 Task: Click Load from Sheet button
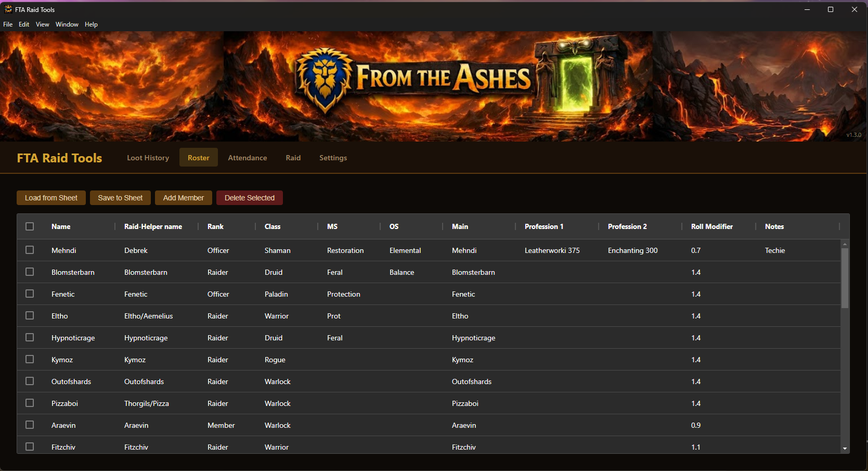51,198
